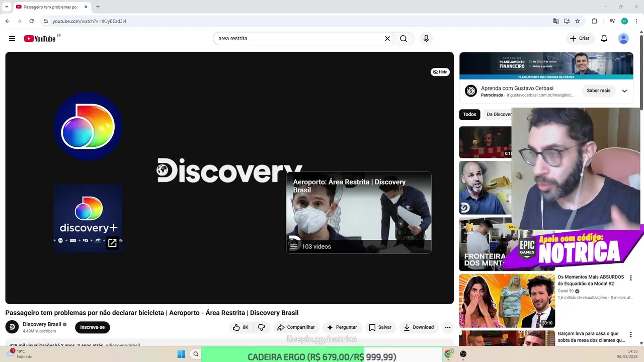Image resolution: width=644 pixels, height=362 pixels.
Task: Dislike the video
Action: point(261,327)
